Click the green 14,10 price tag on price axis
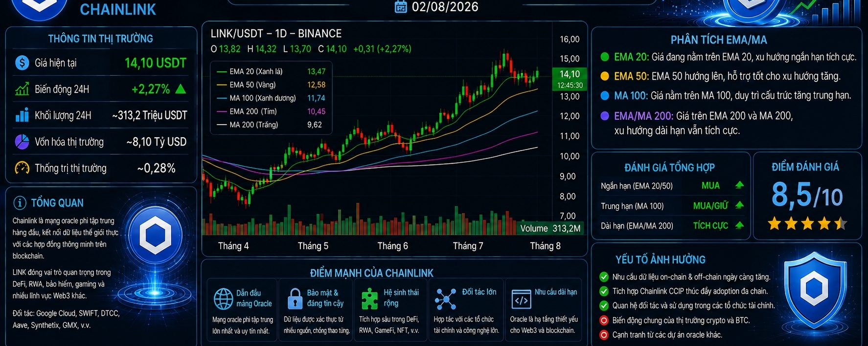The height and width of the screenshot is (346, 868). coord(570,79)
